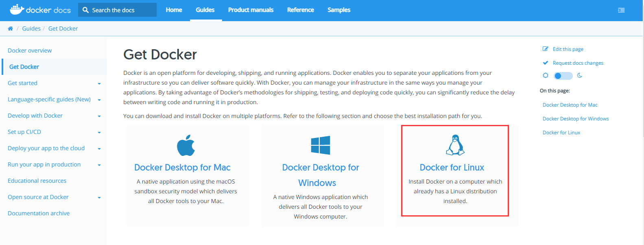This screenshot has width=644, height=245.
Task: Switch to the Reference tab
Action: pyautogui.click(x=301, y=10)
